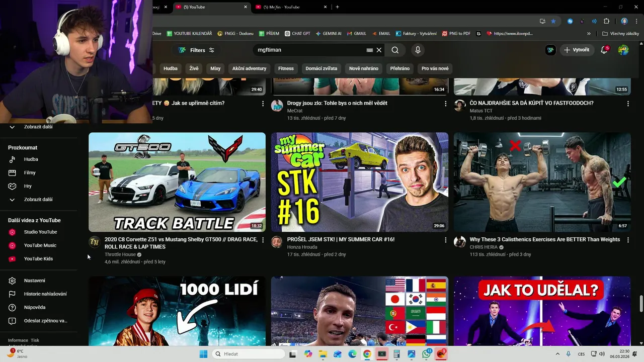Open MeCrat channel name link
This screenshot has width=644, height=362.
pos(295,111)
